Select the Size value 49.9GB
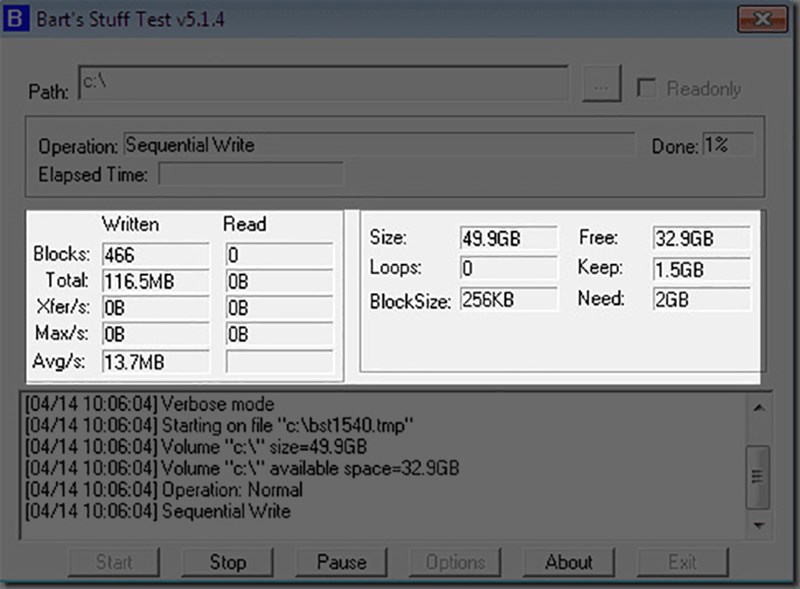Viewport: 800px width, 589px height. click(x=509, y=238)
